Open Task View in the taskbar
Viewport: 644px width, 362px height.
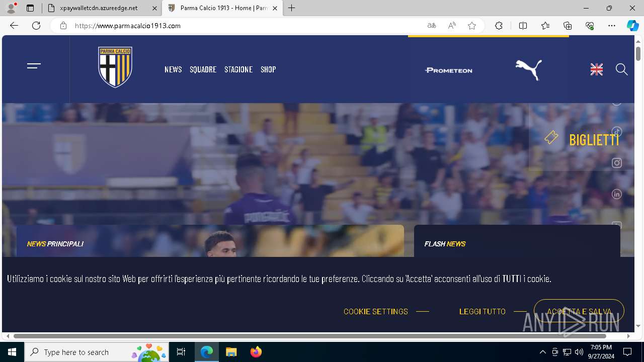[181, 352]
